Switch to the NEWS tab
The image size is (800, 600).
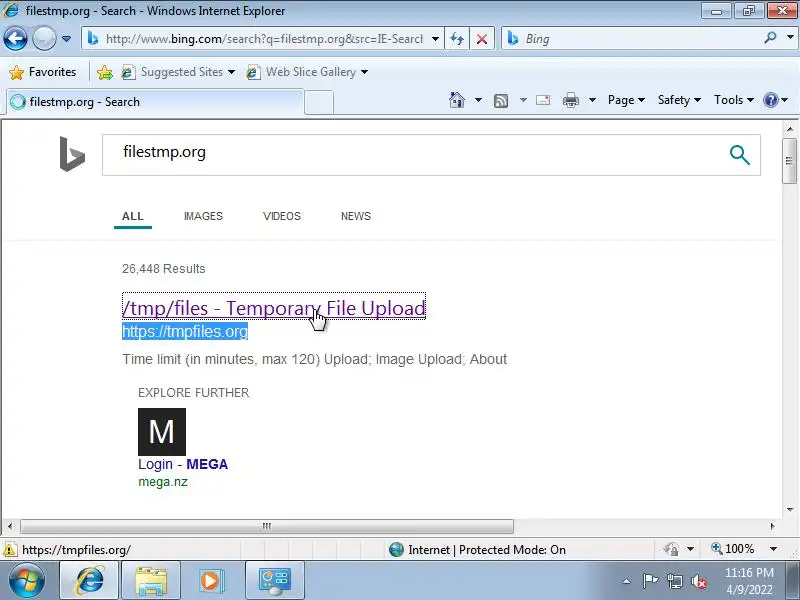pos(356,216)
